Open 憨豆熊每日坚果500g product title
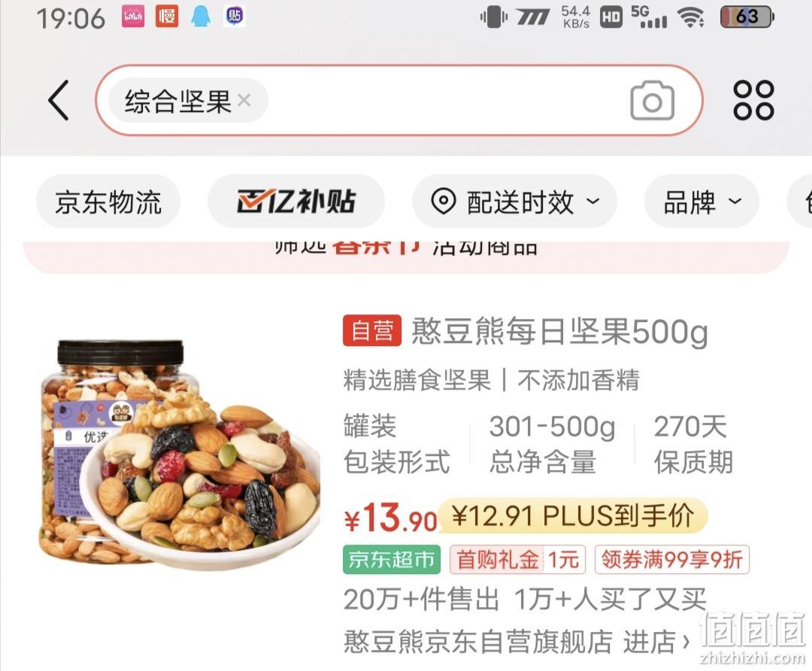 point(559,331)
